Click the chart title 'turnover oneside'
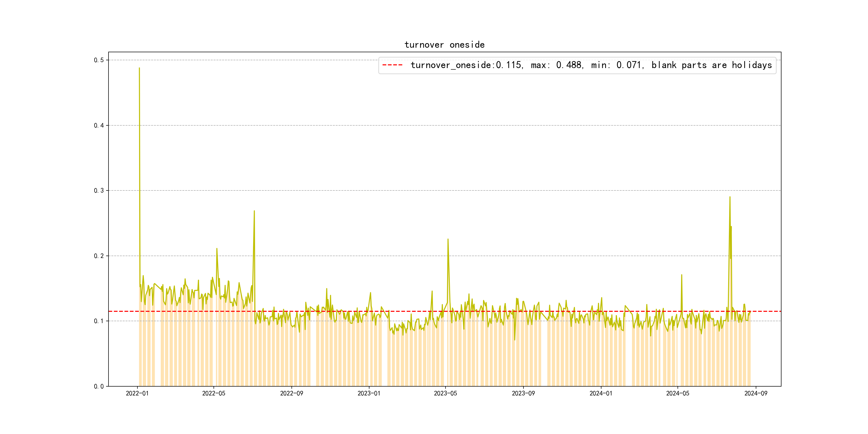This screenshot has height=434, width=868. tap(444, 45)
